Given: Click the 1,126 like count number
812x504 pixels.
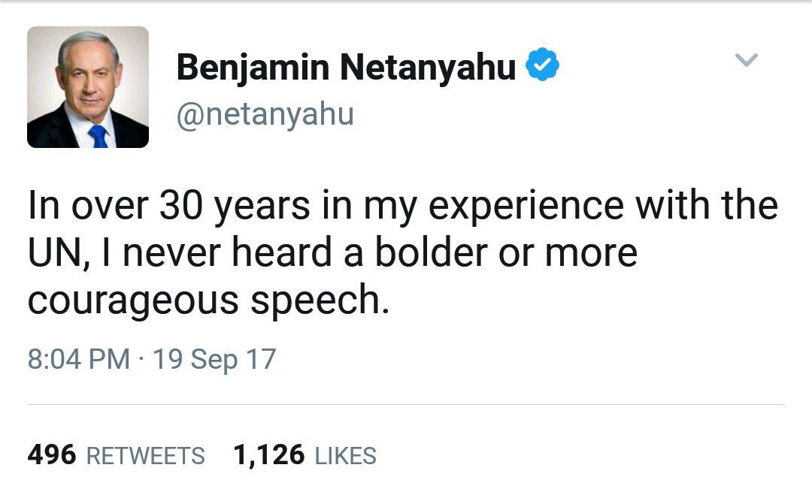Looking at the screenshot, I should point(268,454).
